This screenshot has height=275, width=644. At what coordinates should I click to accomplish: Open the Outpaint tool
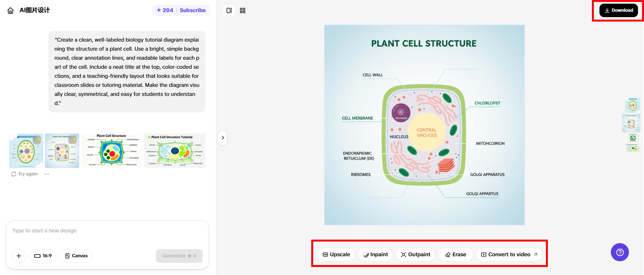415,254
